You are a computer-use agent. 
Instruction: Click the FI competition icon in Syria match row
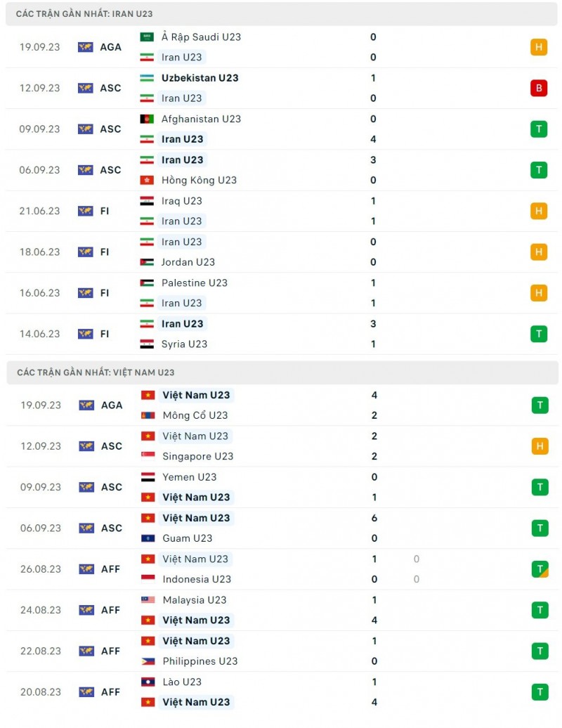click(x=85, y=334)
